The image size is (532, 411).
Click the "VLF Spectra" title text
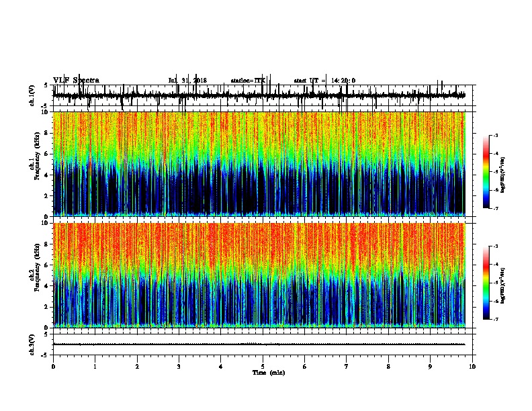coord(76,81)
